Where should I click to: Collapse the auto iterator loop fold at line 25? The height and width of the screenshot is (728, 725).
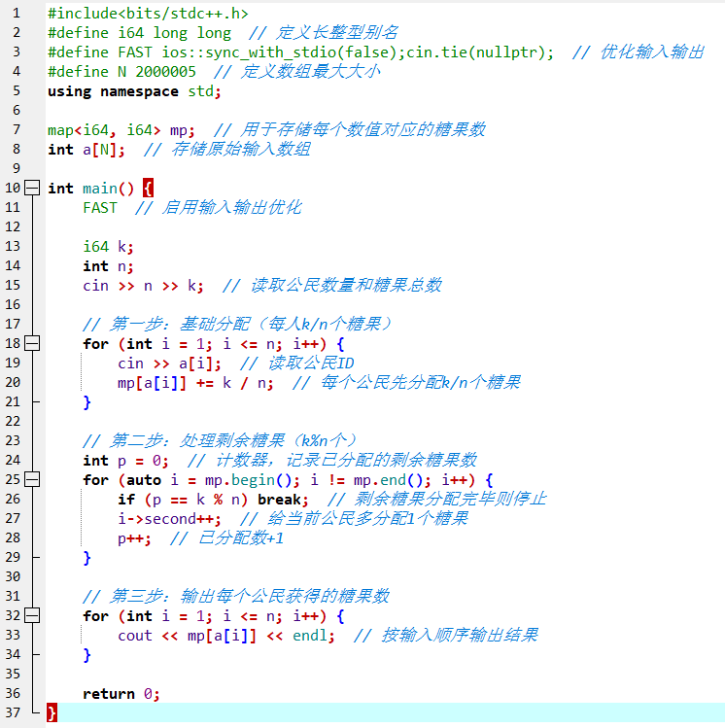click(x=32, y=479)
